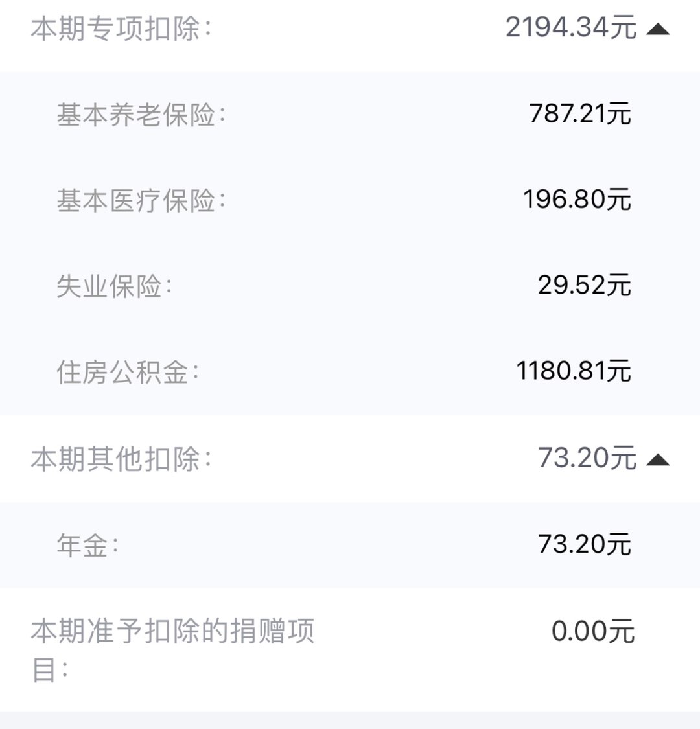Tap the 196.80元 amount
The width and height of the screenshot is (700, 729).
click(577, 200)
